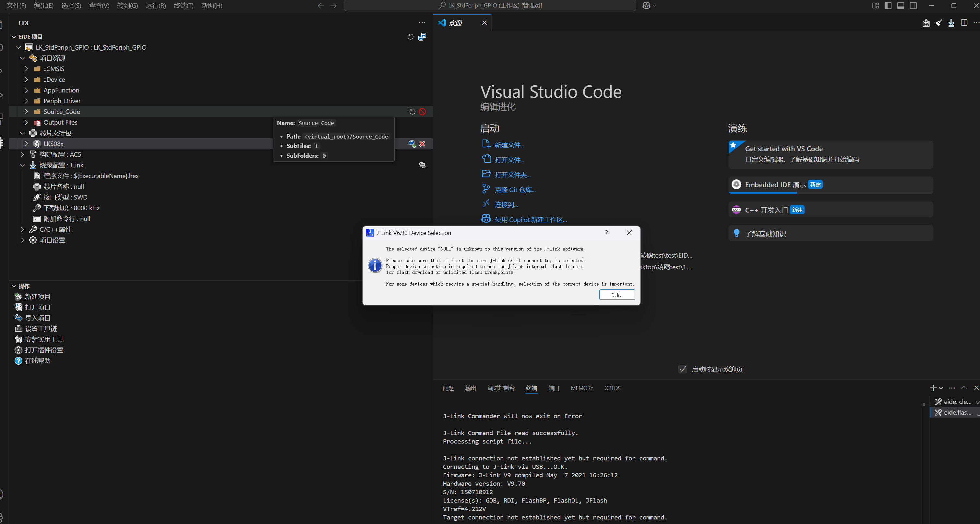980x524 pixels.
Task: Click 使用 Copilot 新建工作区... link
Action: point(531,220)
